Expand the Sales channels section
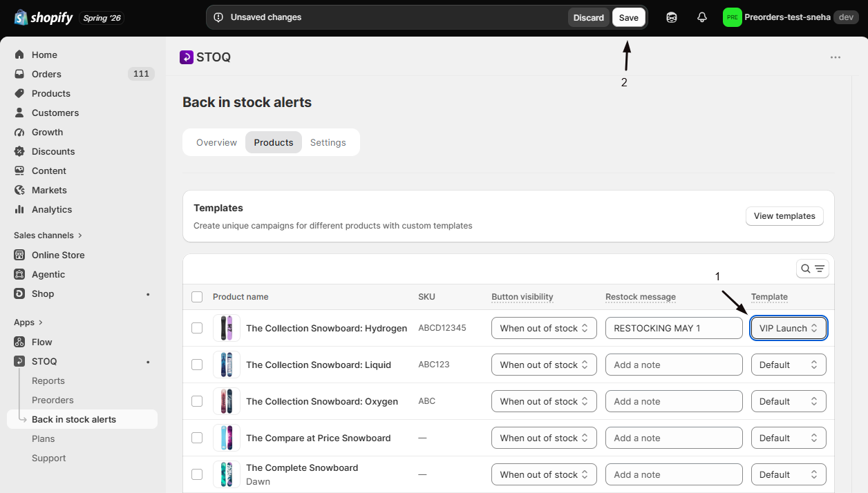 click(x=48, y=235)
